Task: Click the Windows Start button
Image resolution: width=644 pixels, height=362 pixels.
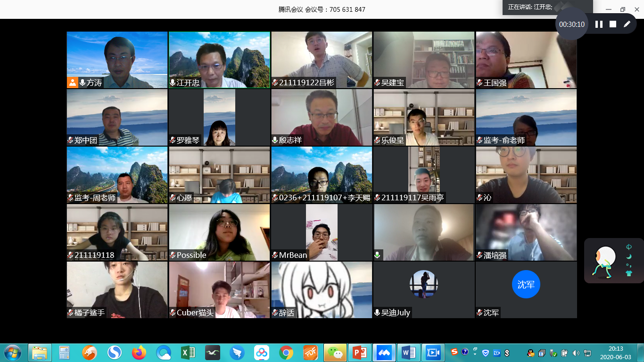Action: [x=12, y=352]
